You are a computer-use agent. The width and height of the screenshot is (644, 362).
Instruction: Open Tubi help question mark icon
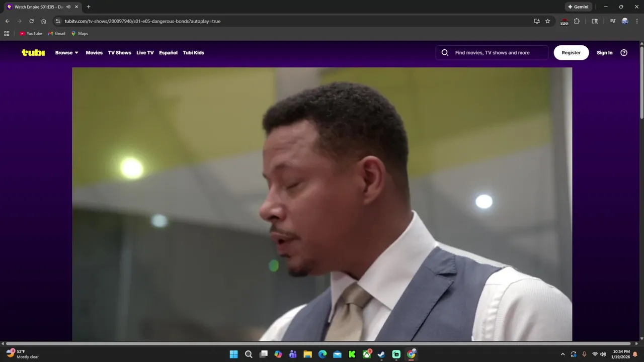click(x=624, y=52)
